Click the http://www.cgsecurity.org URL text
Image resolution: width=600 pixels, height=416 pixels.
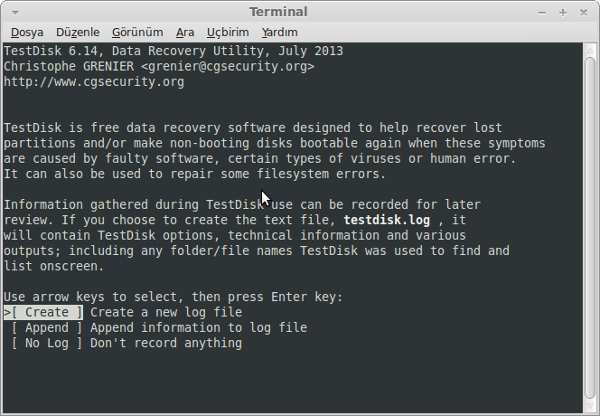click(x=94, y=82)
